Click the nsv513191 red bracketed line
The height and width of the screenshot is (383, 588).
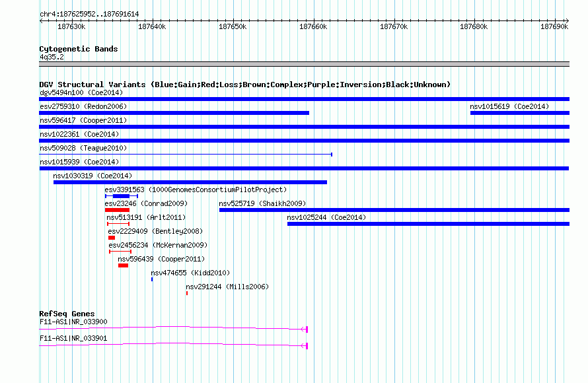pos(118,224)
